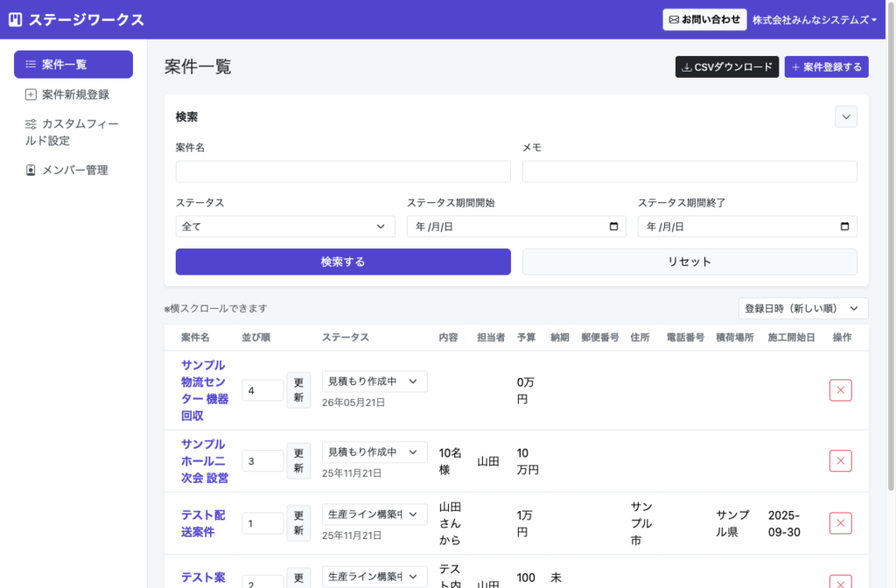
Task: Collapse the 検索 panel with chevron
Action: coord(846,116)
